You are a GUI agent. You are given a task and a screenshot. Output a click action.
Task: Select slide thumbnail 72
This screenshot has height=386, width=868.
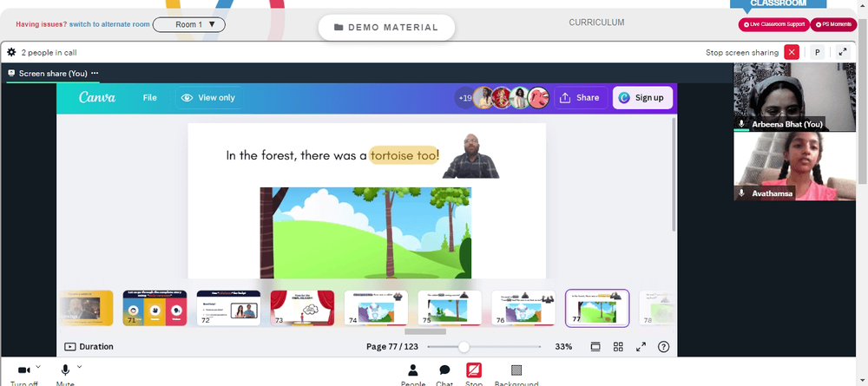coord(228,308)
